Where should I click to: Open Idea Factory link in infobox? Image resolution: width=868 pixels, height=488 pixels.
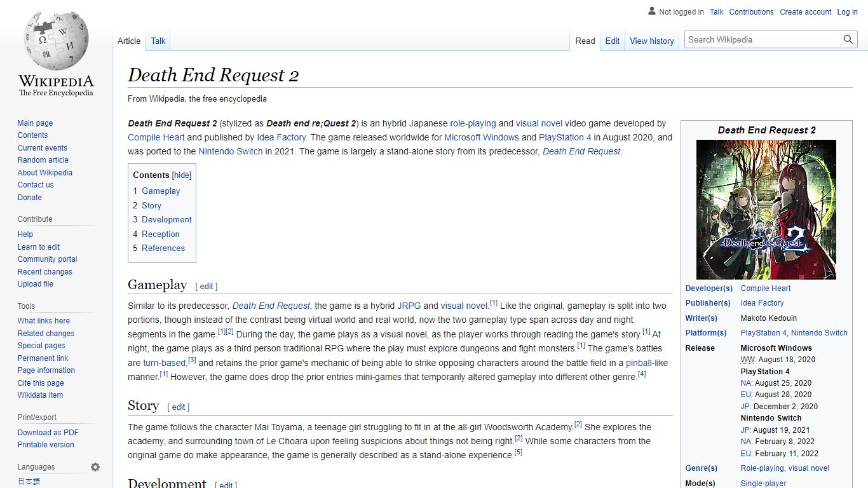(763, 303)
